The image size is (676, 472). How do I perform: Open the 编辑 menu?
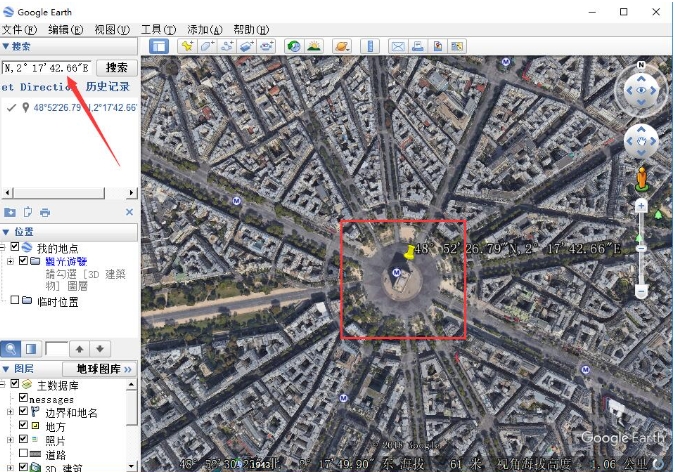tap(66, 29)
